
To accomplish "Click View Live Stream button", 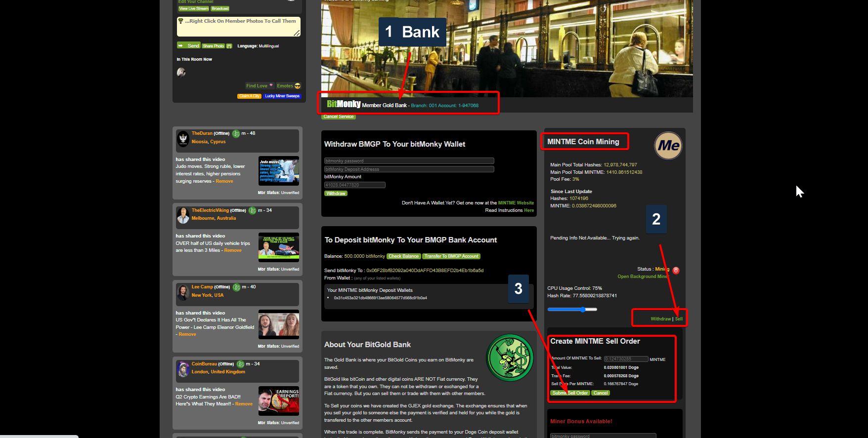I will point(194,8).
